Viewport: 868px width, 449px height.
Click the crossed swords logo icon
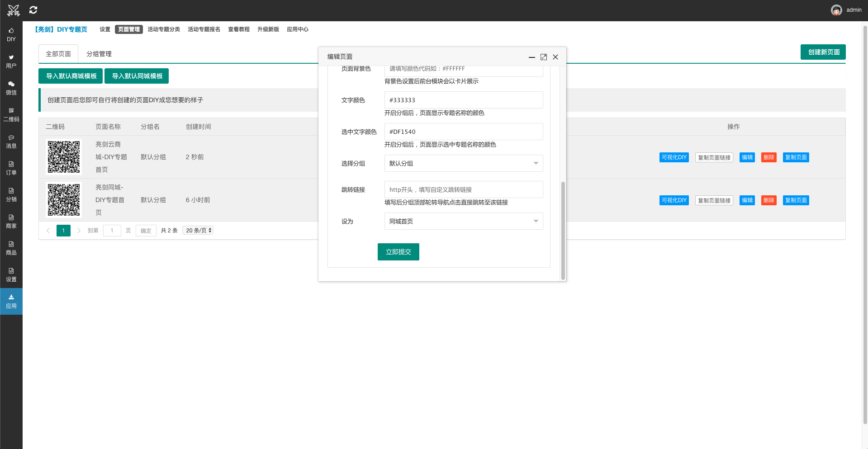pyautogui.click(x=14, y=10)
